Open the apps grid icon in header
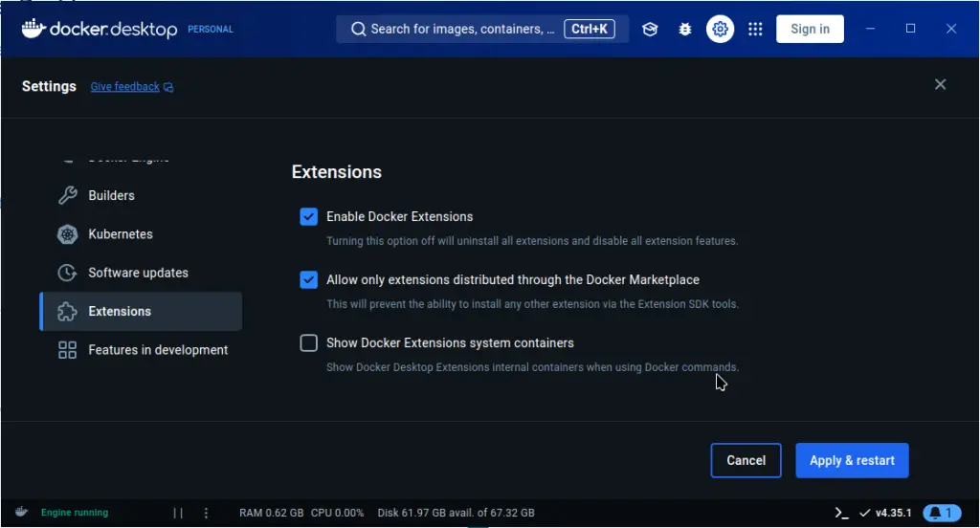 (755, 29)
